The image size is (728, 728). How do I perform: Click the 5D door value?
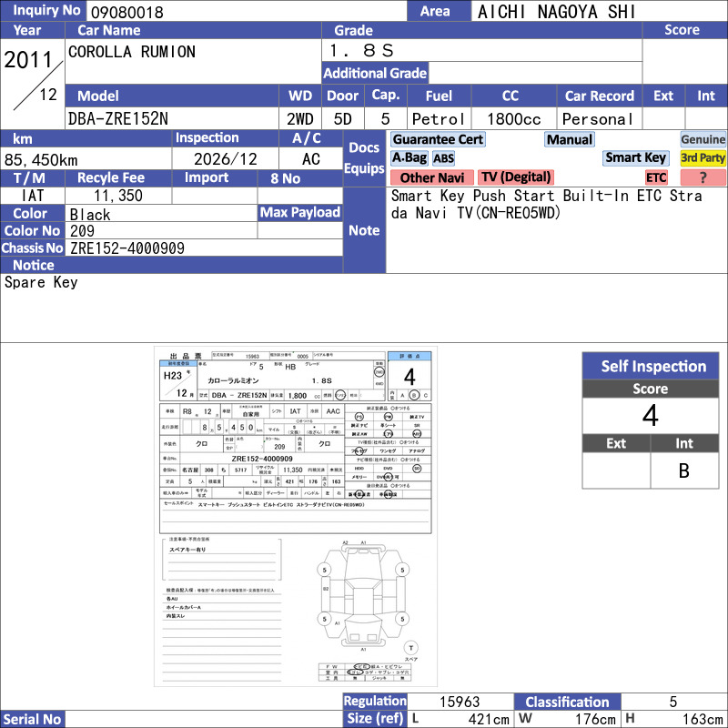coord(343,119)
